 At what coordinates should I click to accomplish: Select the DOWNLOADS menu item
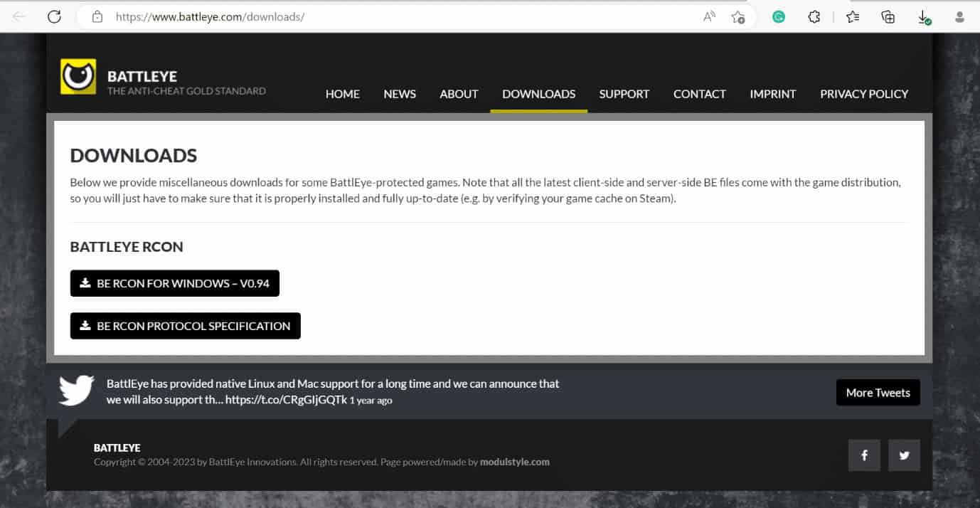click(x=539, y=93)
